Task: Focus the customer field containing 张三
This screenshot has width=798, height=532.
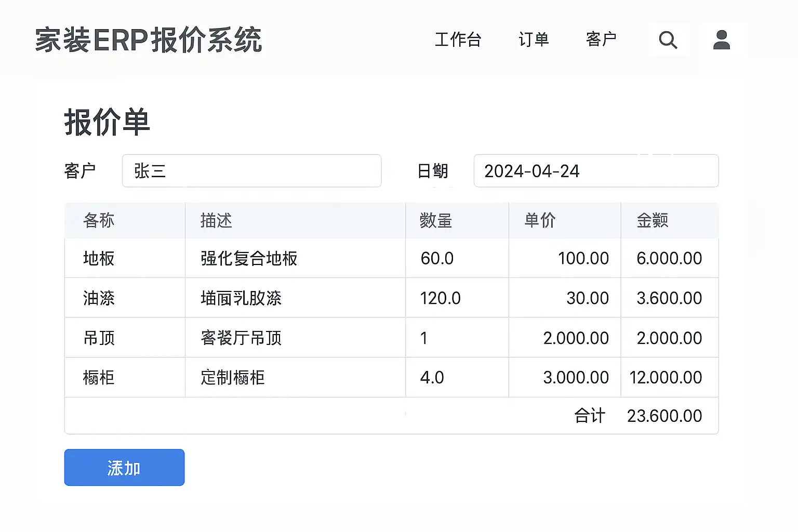Action: click(x=251, y=171)
